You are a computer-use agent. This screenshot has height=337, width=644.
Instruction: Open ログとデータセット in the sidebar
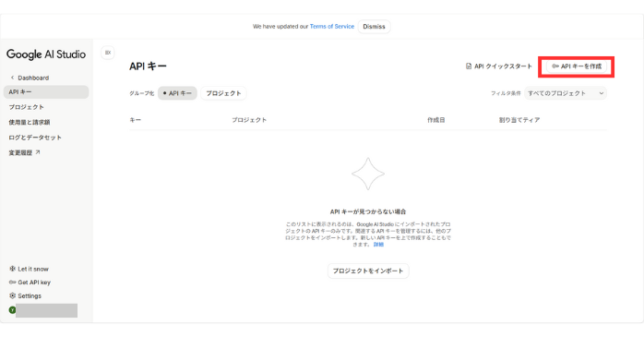point(35,138)
